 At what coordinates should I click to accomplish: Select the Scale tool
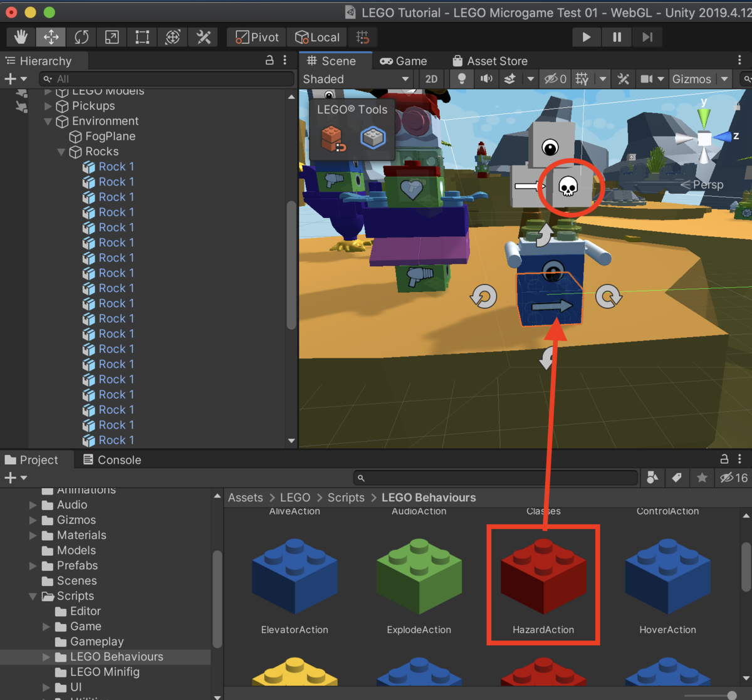pos(112,37)
